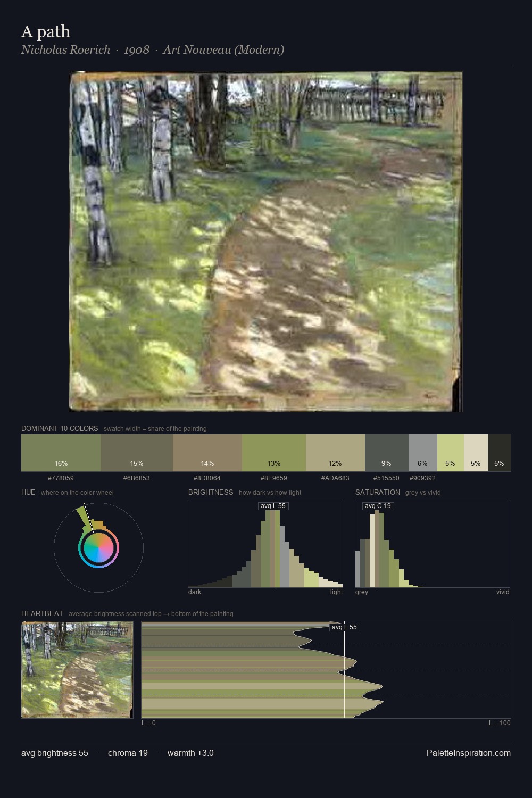Click the 'light' axis label of brightness chart
Screen dimensions: 532x798
pos(336,592)
